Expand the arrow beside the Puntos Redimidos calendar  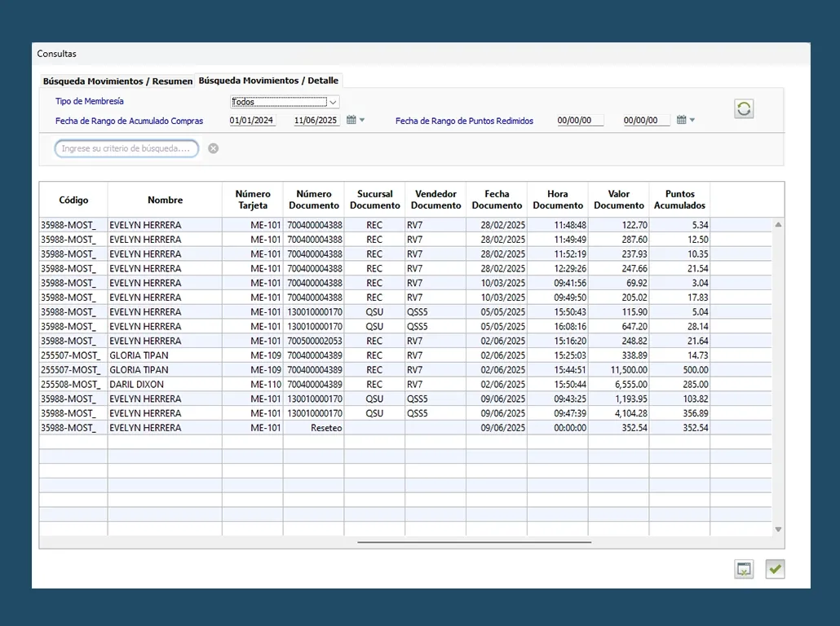[692, 121]
